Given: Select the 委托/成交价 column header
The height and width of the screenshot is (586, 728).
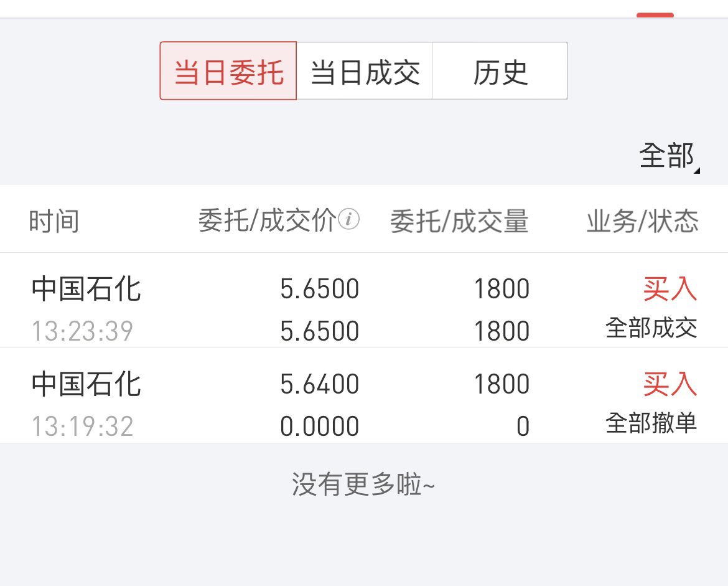Looking at the screenshot, I should point(267,220).
